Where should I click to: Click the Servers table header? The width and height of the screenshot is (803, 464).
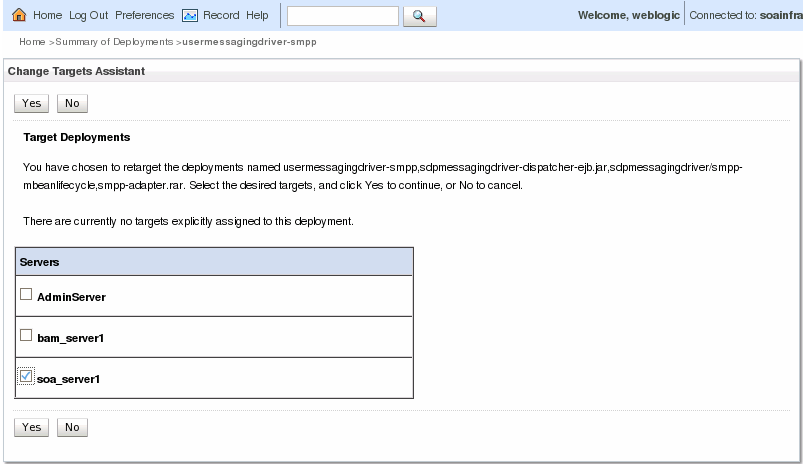point(214,262)
